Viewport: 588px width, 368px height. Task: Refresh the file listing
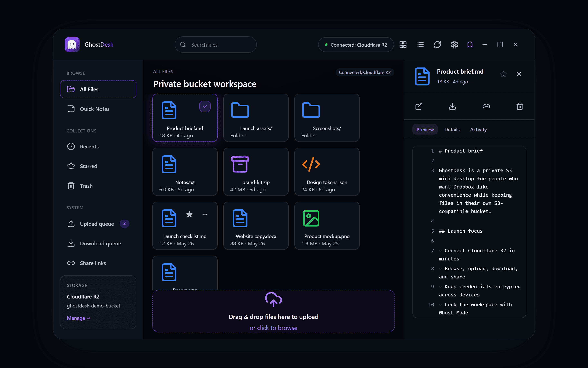click(437, 45)
